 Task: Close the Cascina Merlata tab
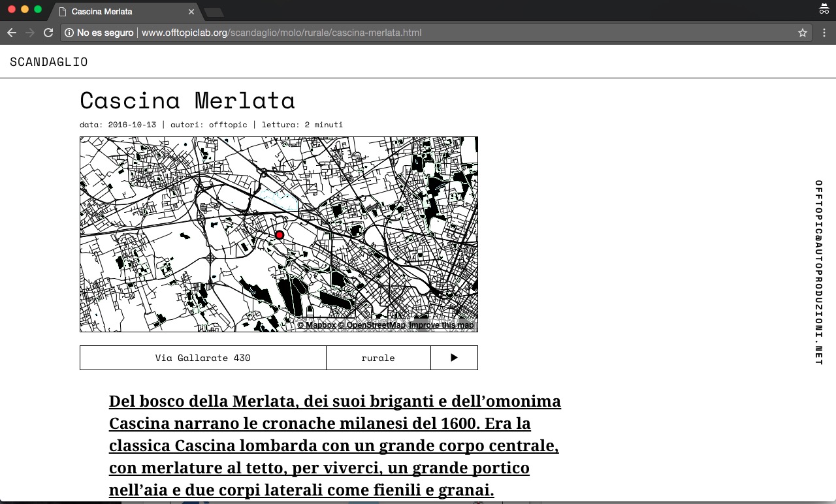click(x=191, y=12)
